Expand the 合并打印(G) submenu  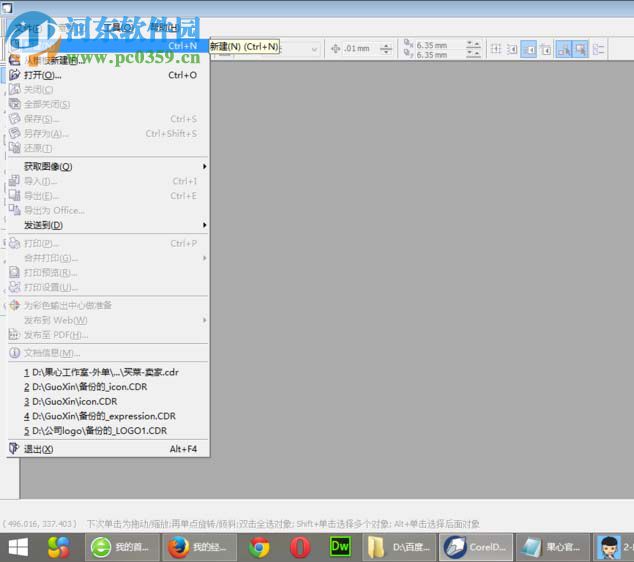tap(108, 258)
